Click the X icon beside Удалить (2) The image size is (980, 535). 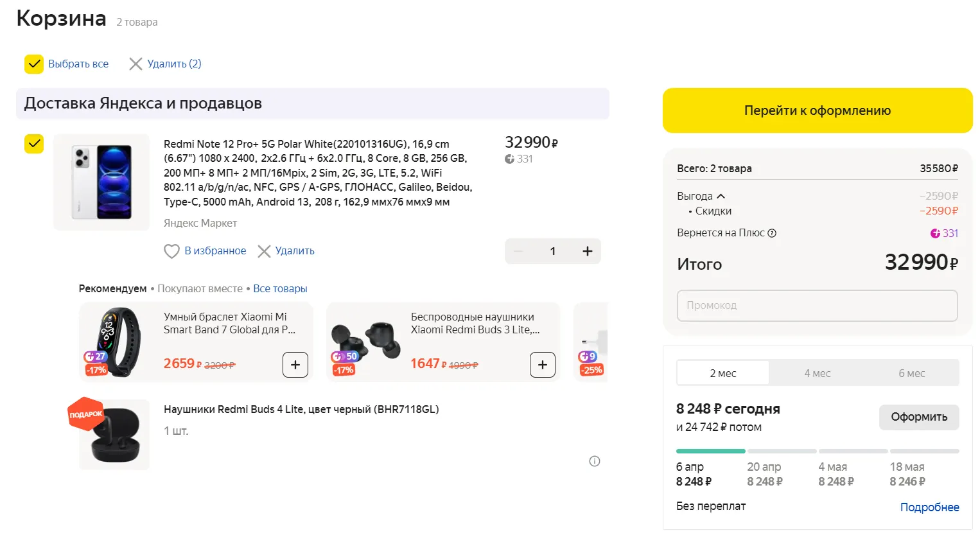coord(136,64)
